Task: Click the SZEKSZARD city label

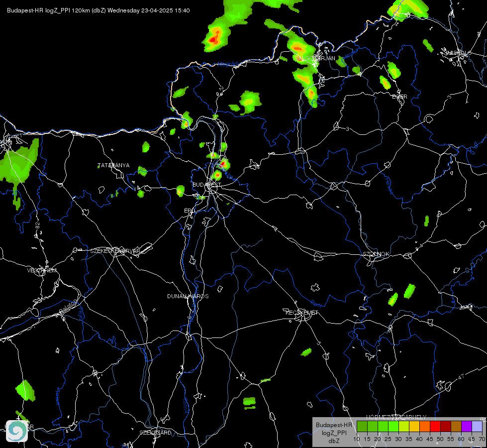Action: 155,433
